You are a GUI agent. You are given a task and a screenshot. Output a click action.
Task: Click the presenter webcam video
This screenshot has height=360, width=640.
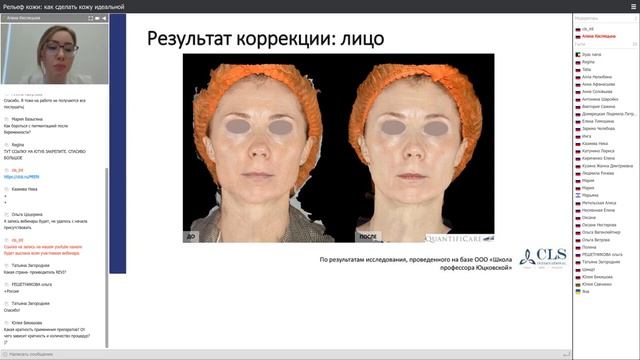pos(55,53)
